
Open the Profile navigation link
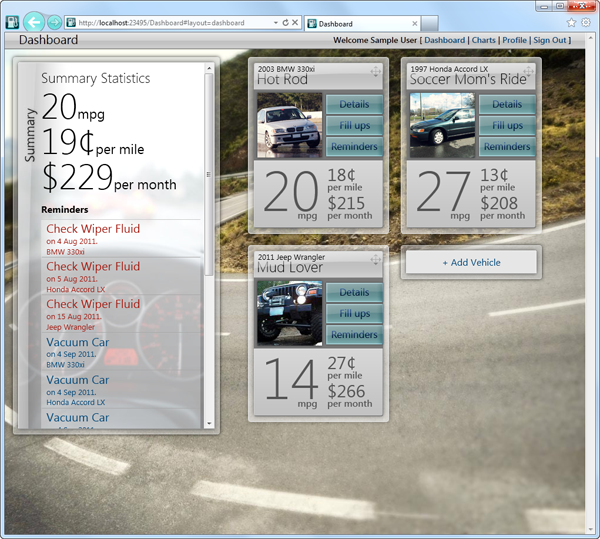pos(514,40)
